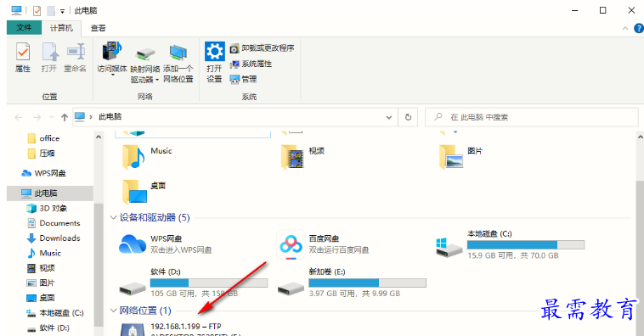Viewport: 644px width, 336px height.
Task: Open the Help question mark icon
Action: coord(639,28)
